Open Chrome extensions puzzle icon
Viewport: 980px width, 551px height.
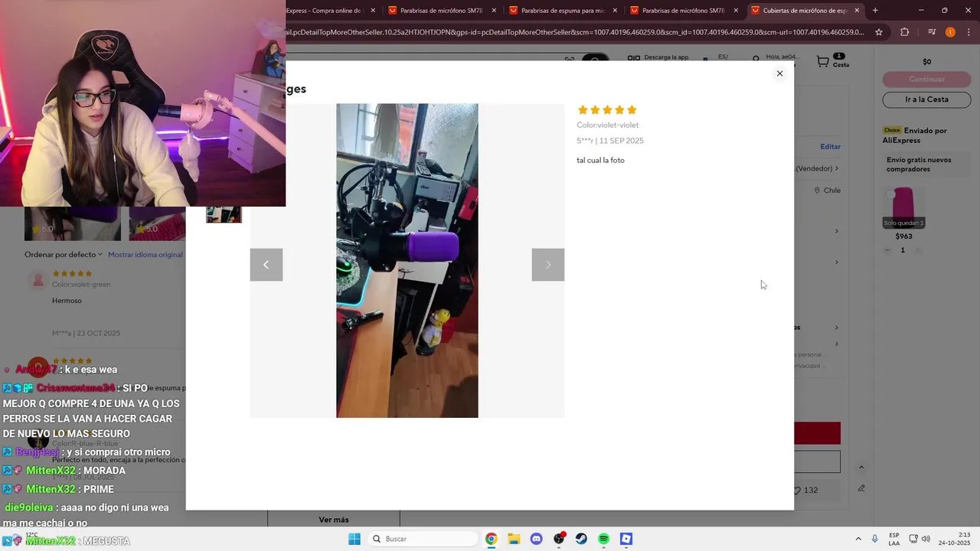(x=905, y=32)
